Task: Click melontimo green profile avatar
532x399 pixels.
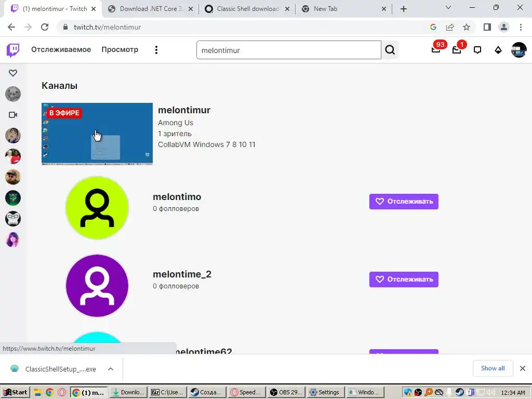Action: [97, 208]
